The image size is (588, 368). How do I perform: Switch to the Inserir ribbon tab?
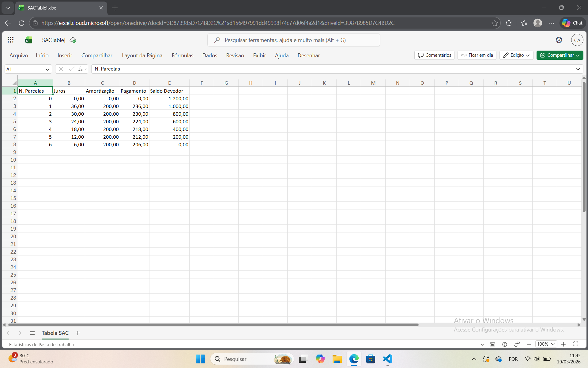[65, 56]
